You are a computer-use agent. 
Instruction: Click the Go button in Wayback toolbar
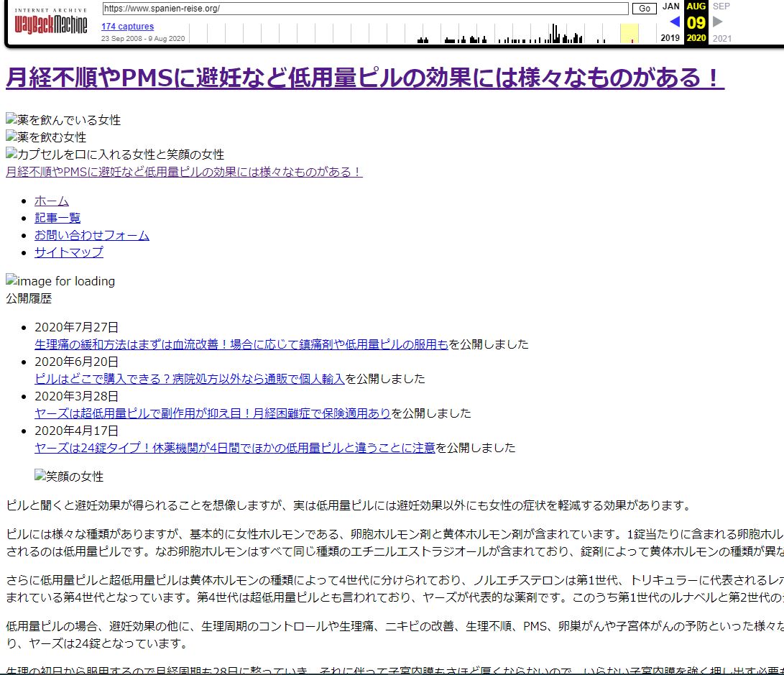coord(644,9)
